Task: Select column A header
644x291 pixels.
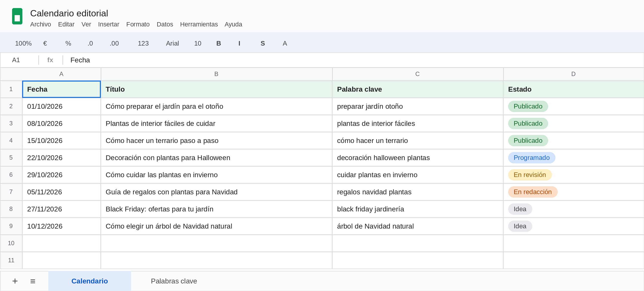Action: (x=61, y=74)
